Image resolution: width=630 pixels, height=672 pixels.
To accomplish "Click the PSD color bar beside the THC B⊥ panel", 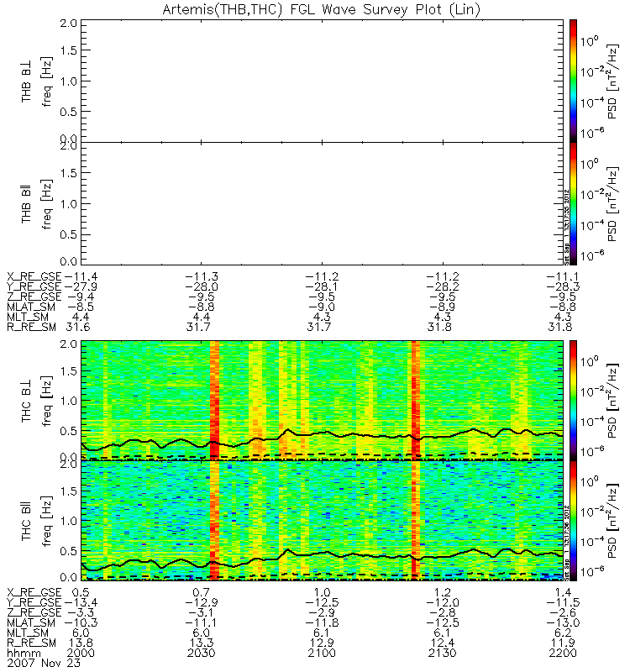I will coord(573,401).
